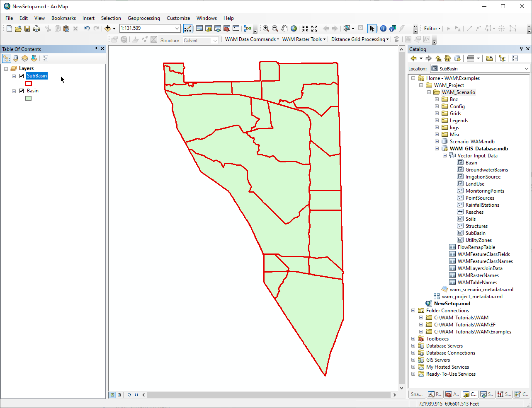532x408 pixels.
Task: Open WAM Raster Tools dropdown
Action: (304, 39)
